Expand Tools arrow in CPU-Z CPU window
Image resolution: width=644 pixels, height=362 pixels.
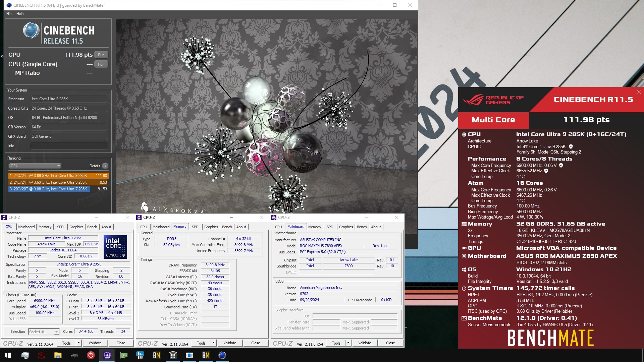78,343
